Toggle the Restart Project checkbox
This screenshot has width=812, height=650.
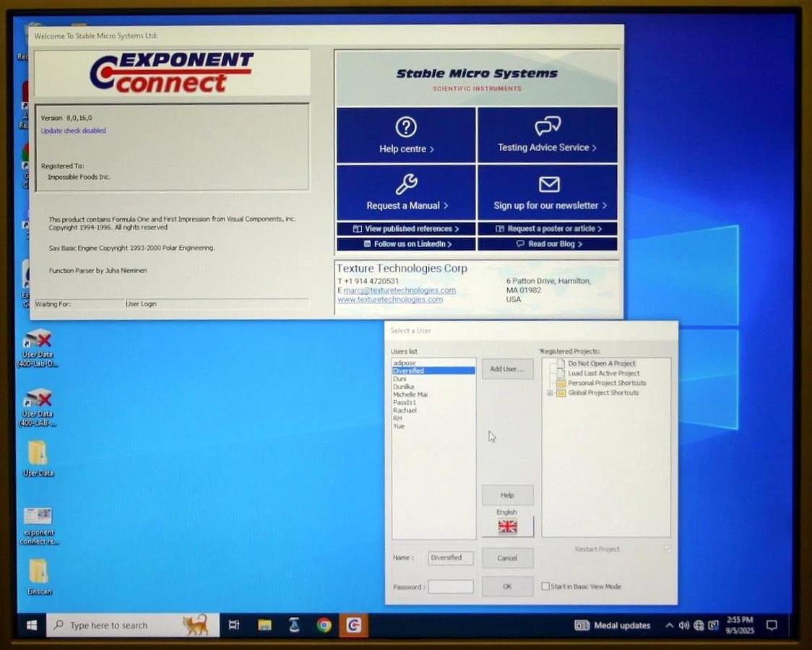[x=667, y=549]
